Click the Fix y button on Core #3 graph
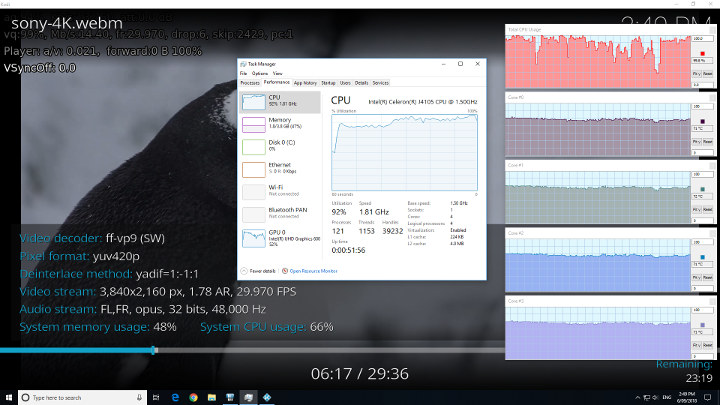This screenshot has height=405, width=720. click(697, 345)
